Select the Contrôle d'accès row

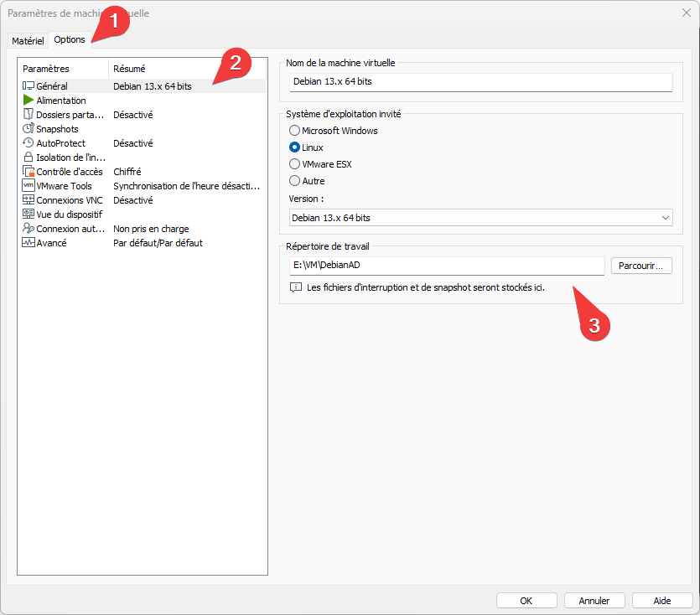tap(143, 172)
